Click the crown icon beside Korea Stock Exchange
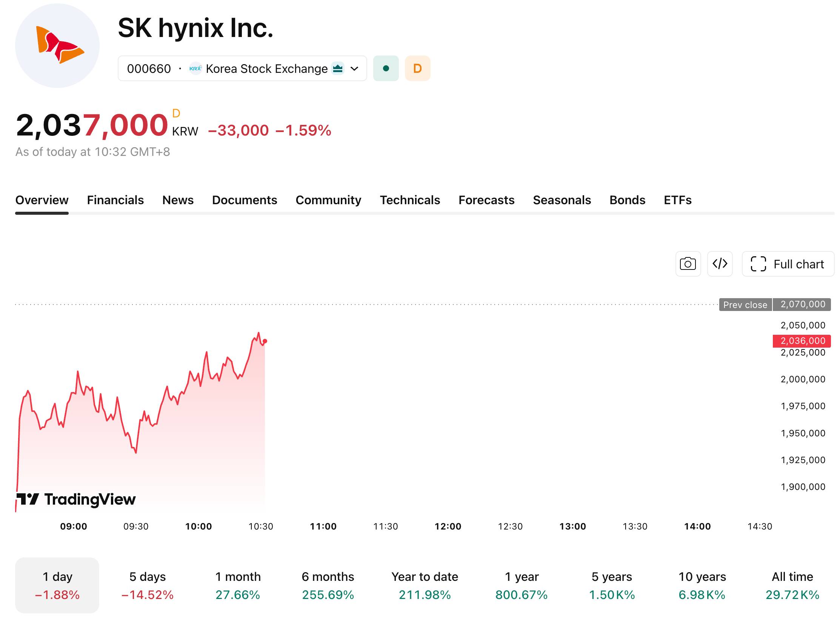 pos(338,68)
